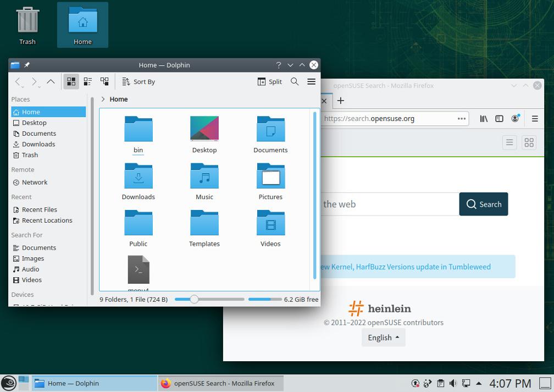Search for Audio in sidebar
The width and height of the screenshot is (554, 392).
click(48, 269)
